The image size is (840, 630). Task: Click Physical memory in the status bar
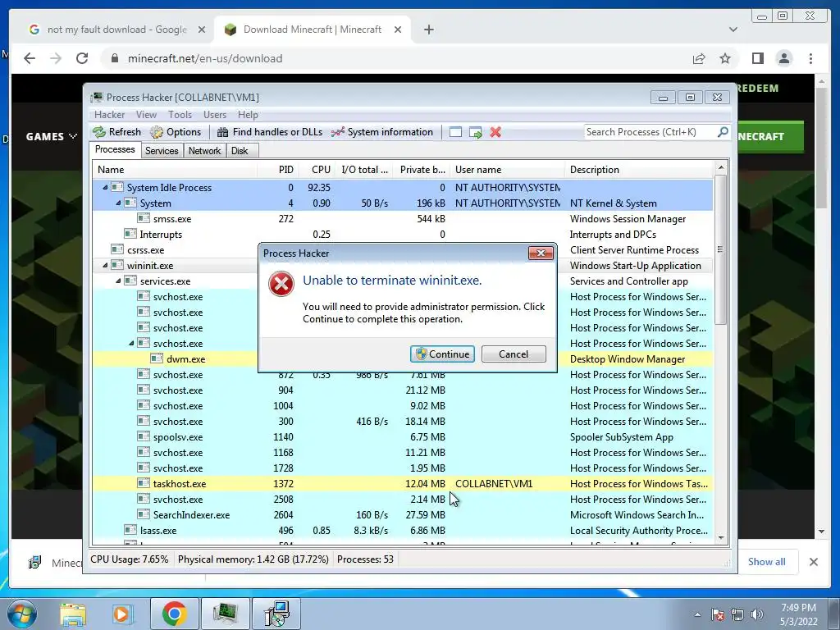(x=253, y=559)
